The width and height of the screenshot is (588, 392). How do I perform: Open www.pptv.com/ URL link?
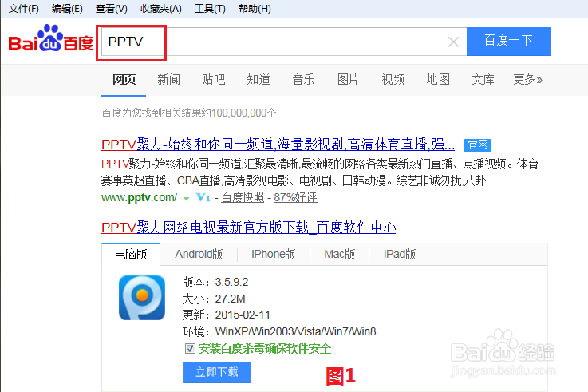point(139,197)
